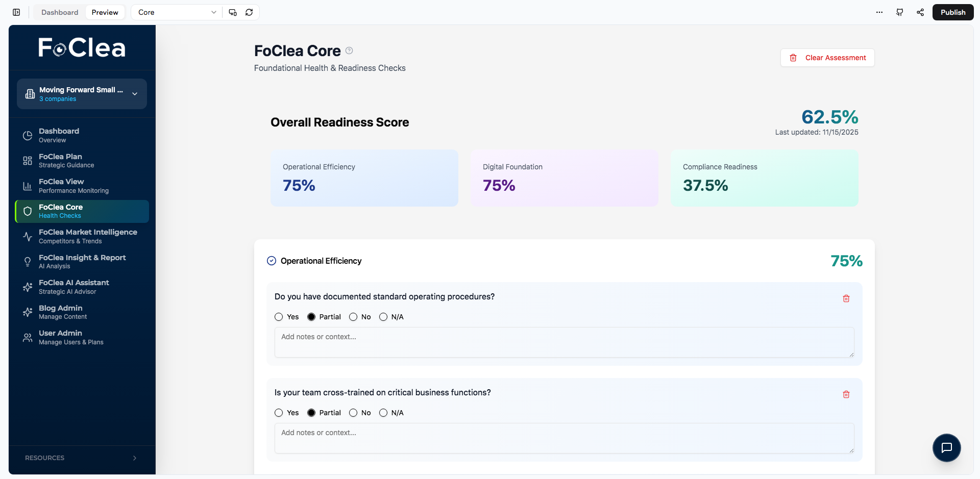Image resolution: width=980 pixels, height=479 pixels.
Task: Click the chat bubble button bottom right
Action: tap(947, 447)
